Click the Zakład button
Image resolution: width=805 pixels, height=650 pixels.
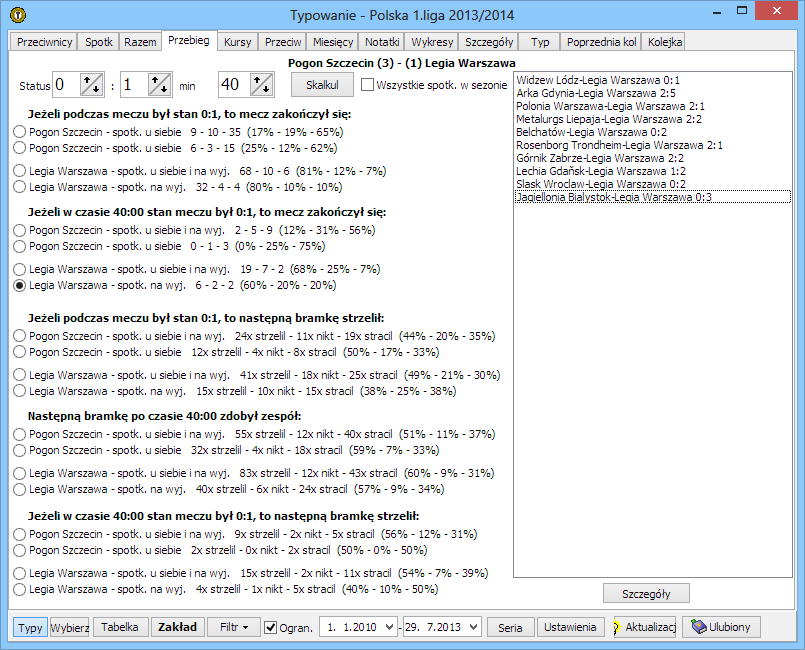tap(178, 627)
